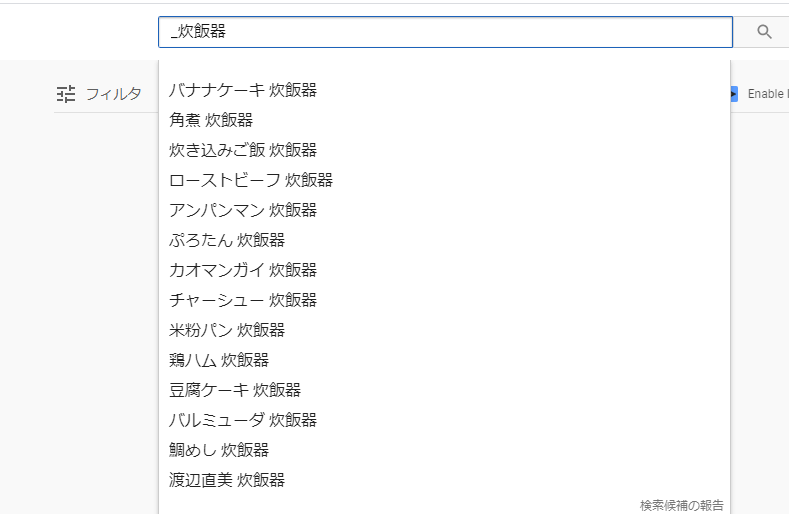789x514 pixels.
Task: Open the フィルタ label button
Action: [x=113, y=94]
